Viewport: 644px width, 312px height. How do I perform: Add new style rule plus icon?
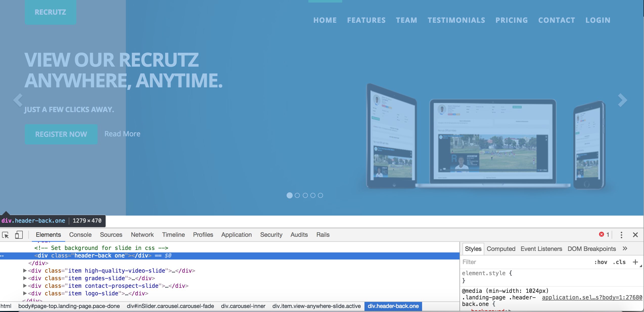(x=635, y=262)
